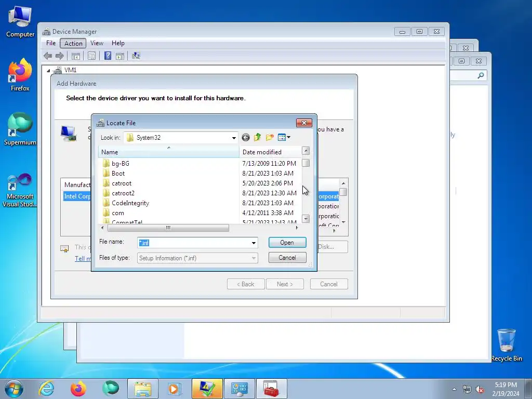Select the catroot folder

click(122, 183)
